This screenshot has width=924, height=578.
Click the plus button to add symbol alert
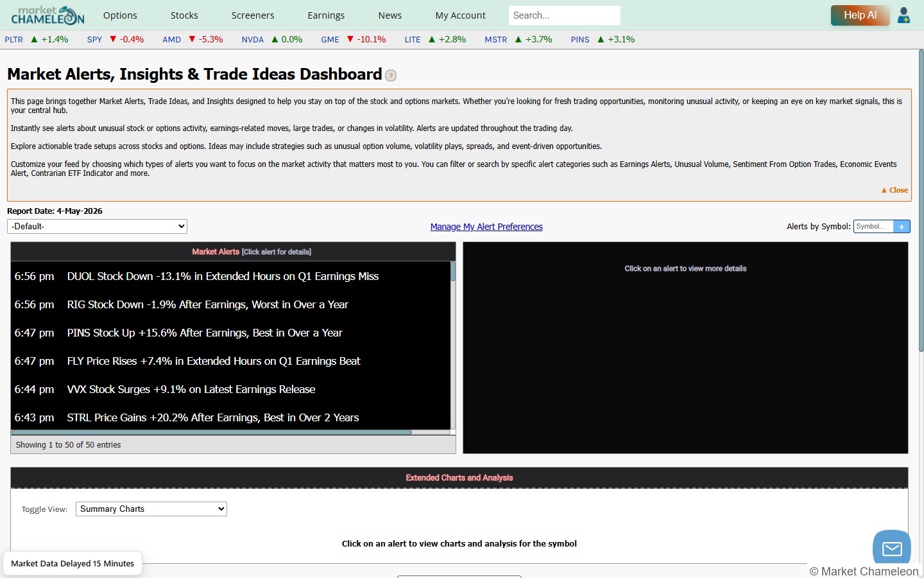tap(902, 226)
